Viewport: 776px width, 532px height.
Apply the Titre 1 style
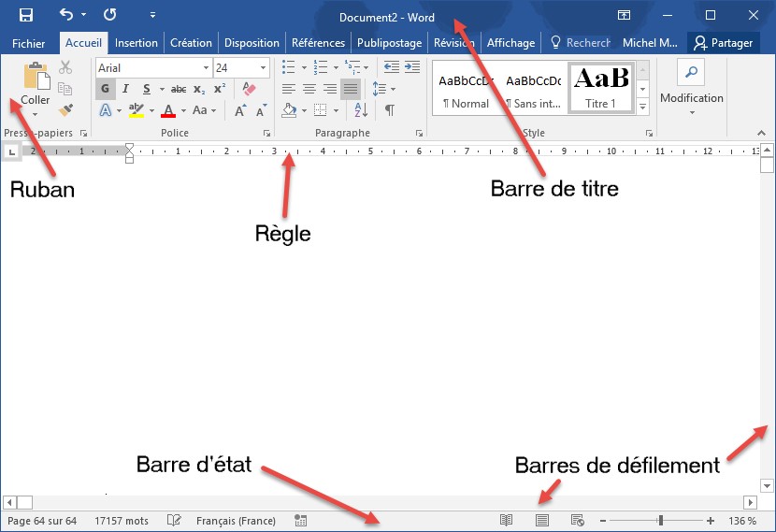pyautogui.click(x=600, y=88)
